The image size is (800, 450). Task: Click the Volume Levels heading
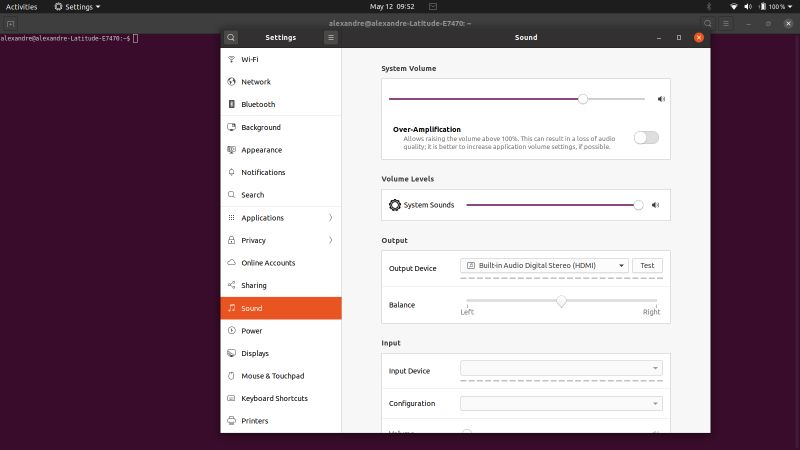pyautogui.click(x=408, y=179)
